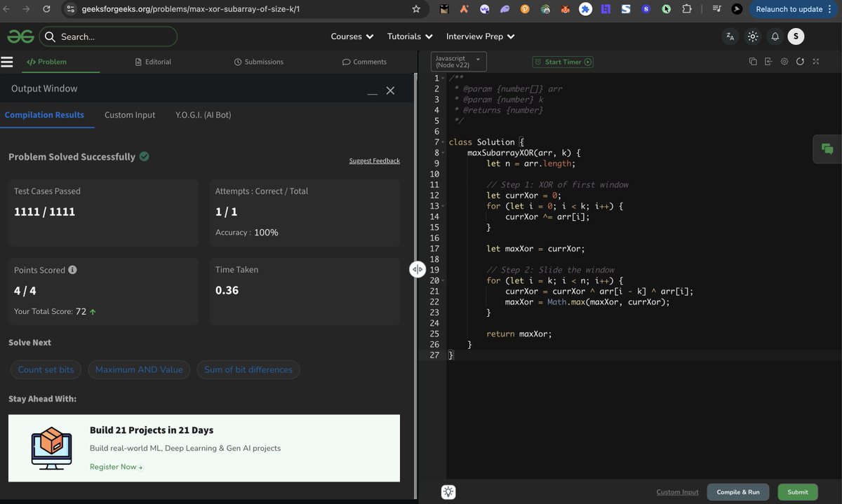
Task: Click code line 'return maxXor;'
Action: pos(519,334)
